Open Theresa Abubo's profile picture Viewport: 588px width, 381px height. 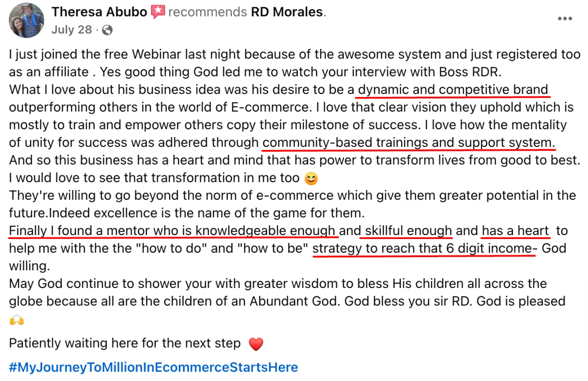coord(26,21)
